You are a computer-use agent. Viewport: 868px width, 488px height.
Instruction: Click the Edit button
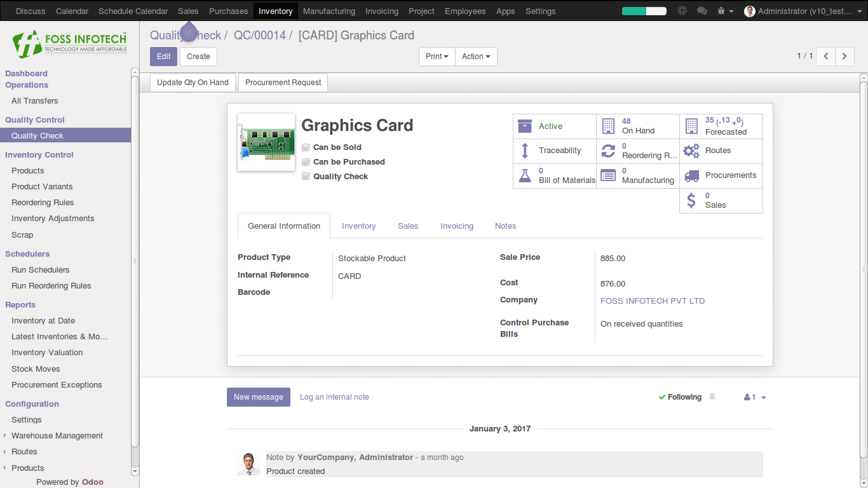[163, 57]
